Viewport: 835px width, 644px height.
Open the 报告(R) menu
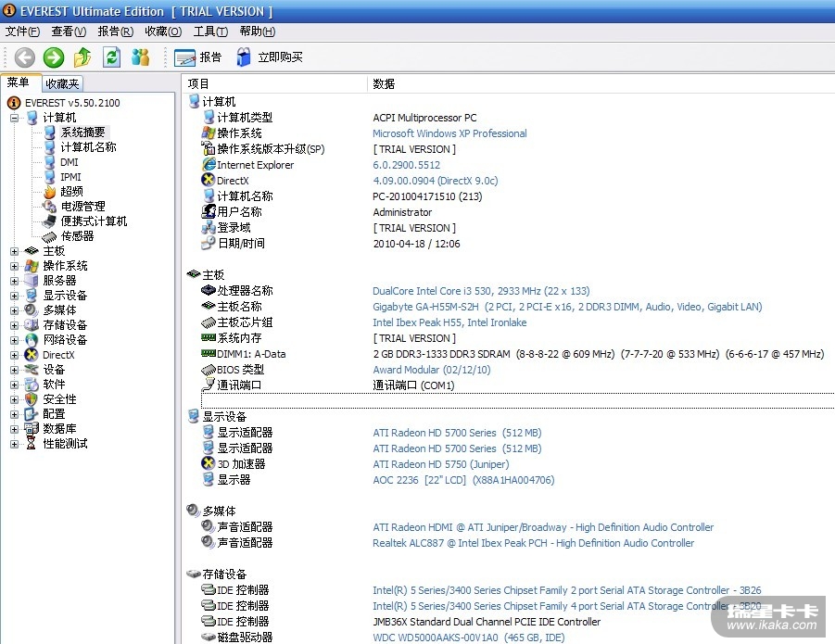(x=116, y=32)
